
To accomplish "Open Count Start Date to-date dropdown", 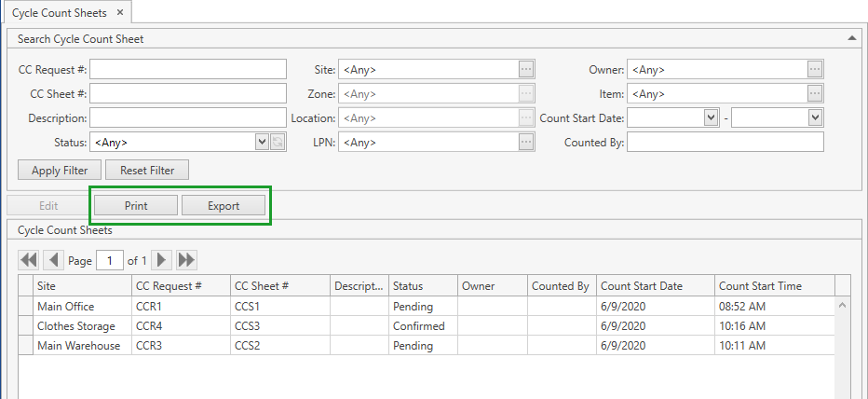I will pyautogui.click(x=815, y=117).
